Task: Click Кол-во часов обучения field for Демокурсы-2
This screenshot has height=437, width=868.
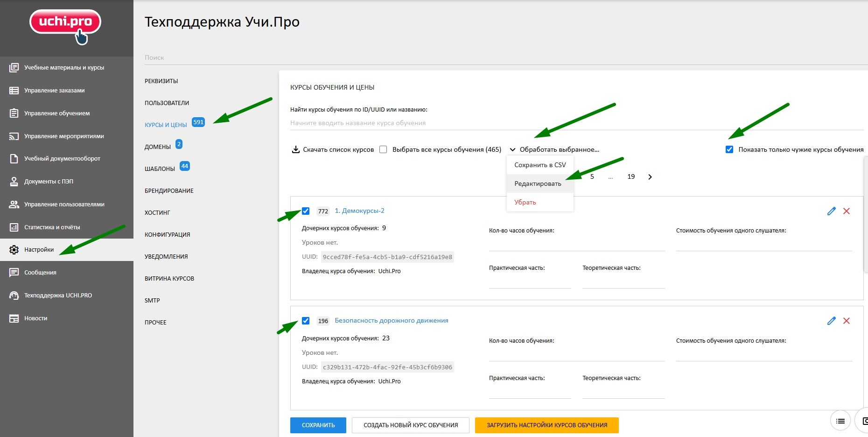Action: point(577,244)
